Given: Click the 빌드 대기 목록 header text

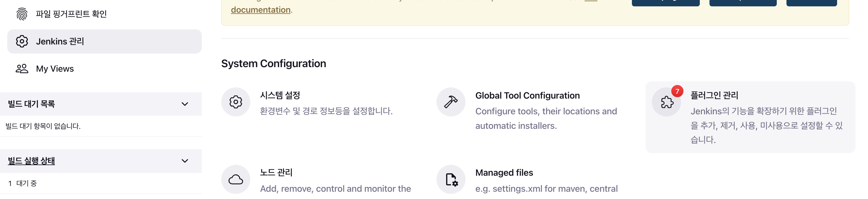Looking at the screenshot, I should pos(31,104).
